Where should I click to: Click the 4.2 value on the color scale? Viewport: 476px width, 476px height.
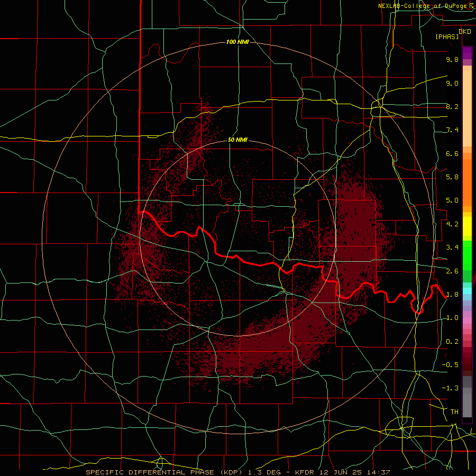452,224
